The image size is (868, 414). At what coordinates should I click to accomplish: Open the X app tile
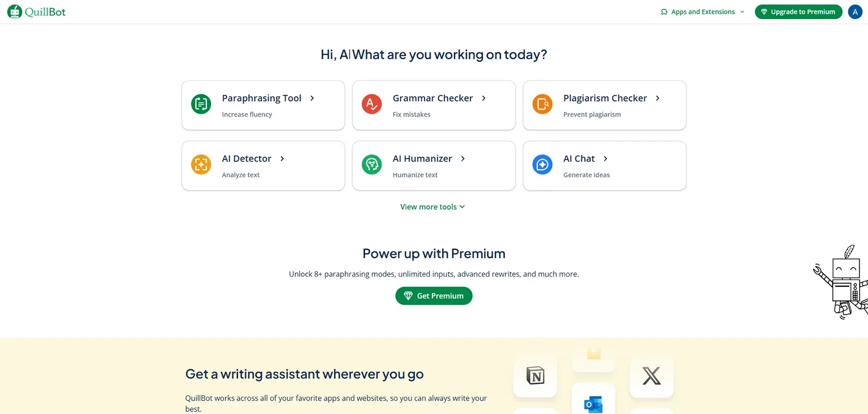click(651, 376)
